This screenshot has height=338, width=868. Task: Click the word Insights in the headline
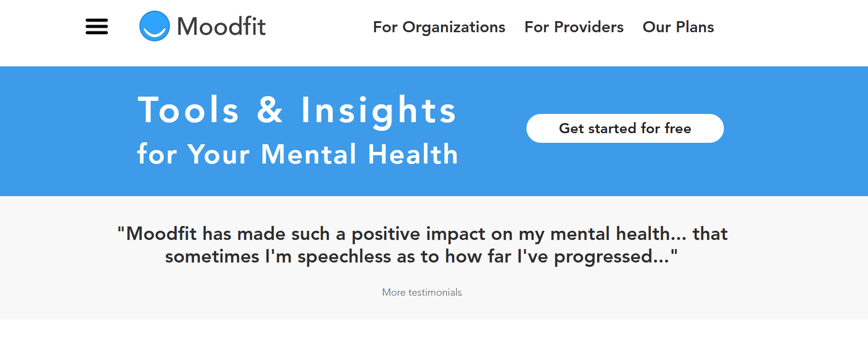click(379, 111)
